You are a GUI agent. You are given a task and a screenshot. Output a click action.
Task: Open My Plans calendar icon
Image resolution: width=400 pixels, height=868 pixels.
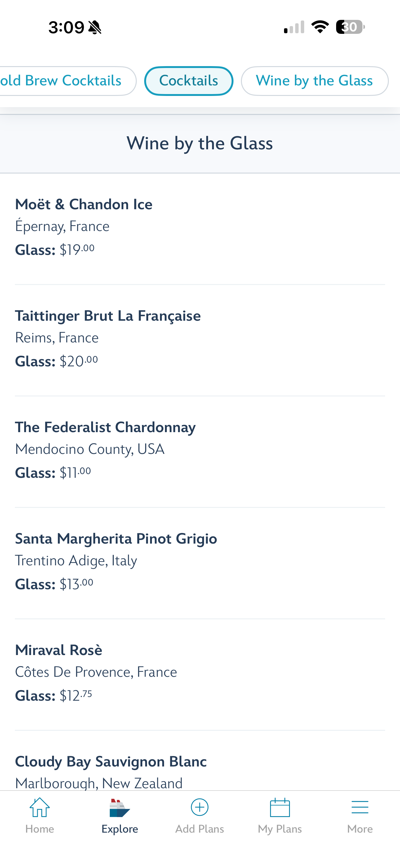click(x=280, y=808)
